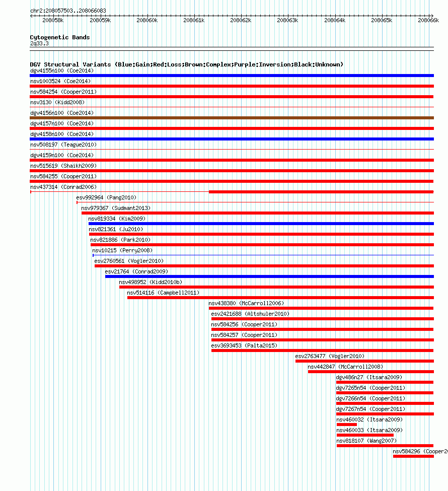Open nsv460032 (Itsara2009) label
This screenshot has width=448, height=491.
pyautogui.click(x=369, y=420)
